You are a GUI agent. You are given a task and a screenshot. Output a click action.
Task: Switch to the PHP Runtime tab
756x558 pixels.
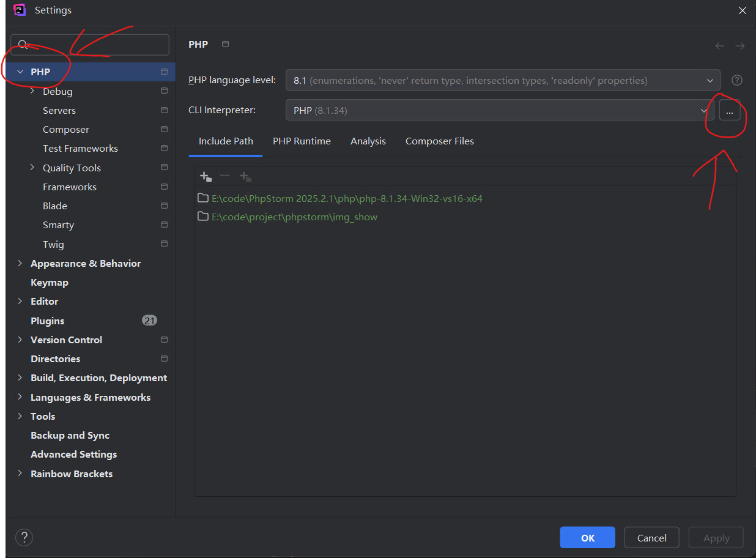point(302,141)
